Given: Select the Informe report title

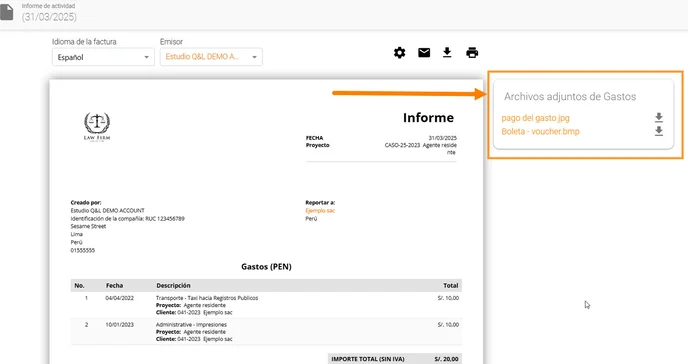Looking at the screenshot, I should (428, 118).
